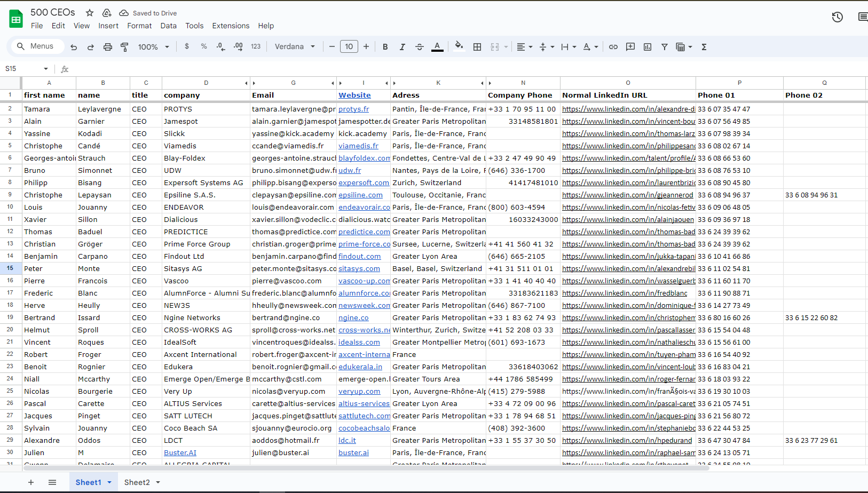
Task: Print the spreadsheet with printer icon
Action: point(108,47)
